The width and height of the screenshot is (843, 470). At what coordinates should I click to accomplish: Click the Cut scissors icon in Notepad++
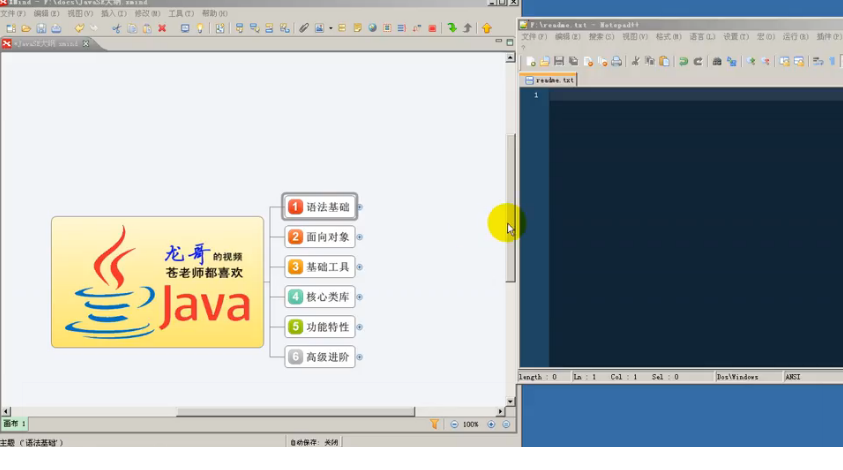pyautogui.click(x=635, y=61)
